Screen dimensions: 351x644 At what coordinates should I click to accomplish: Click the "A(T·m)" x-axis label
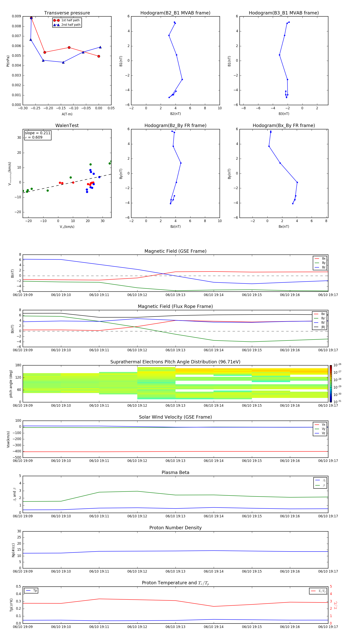coord(67,114)
